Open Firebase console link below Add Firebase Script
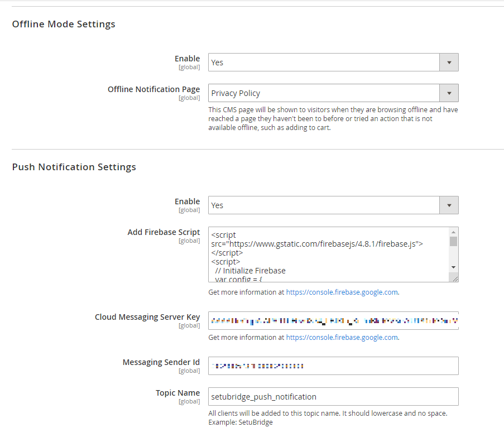The height and width of the screenshot is (442, 504). coord(342,292)
